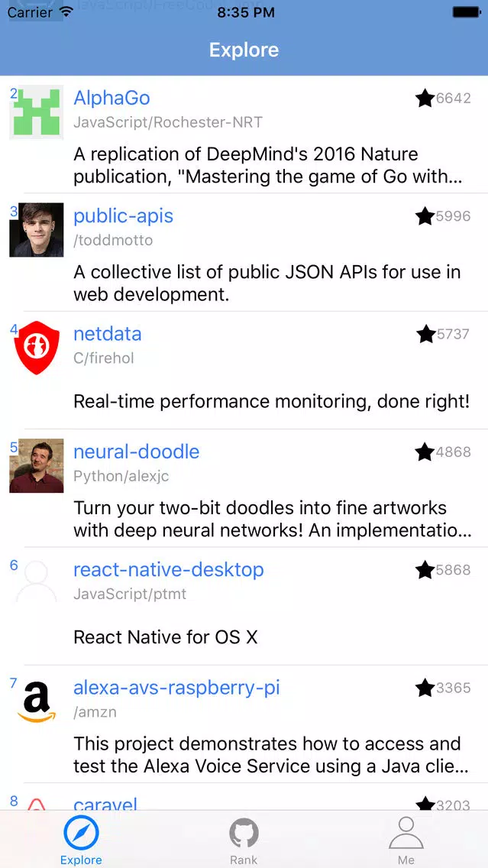Click the star icon next to 4868
488x868 pixels.
(425, 452)
